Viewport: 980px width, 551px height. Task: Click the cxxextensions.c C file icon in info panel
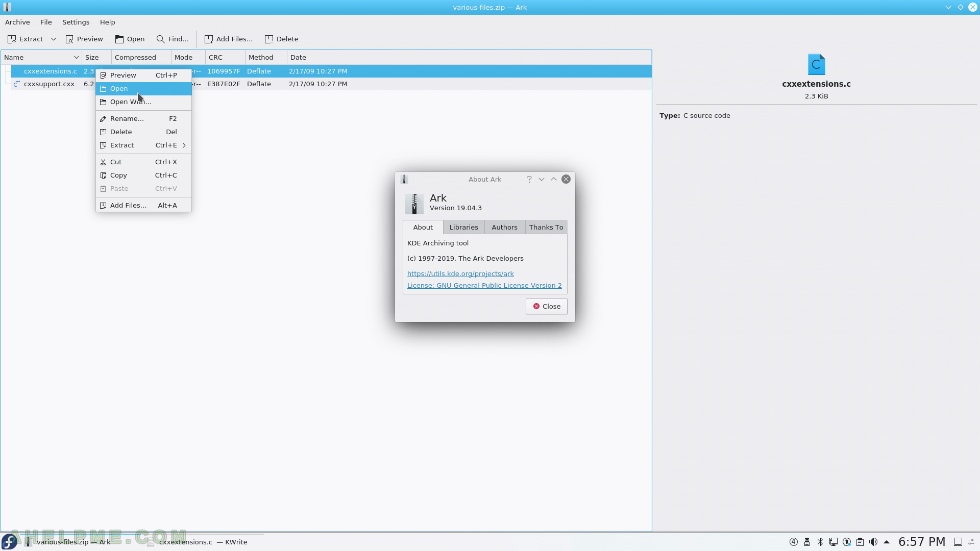[x=816, y=65]
